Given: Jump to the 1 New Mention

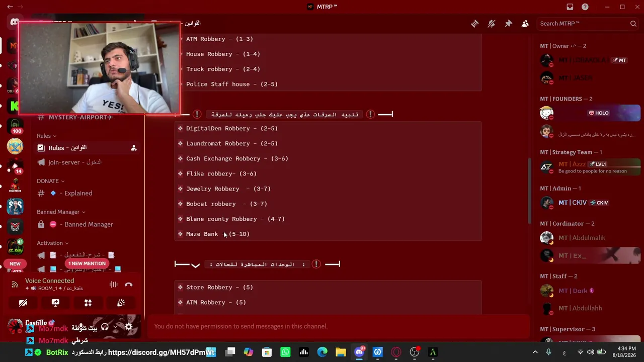Looking at the screenshot, I should (x=87, y=263).
